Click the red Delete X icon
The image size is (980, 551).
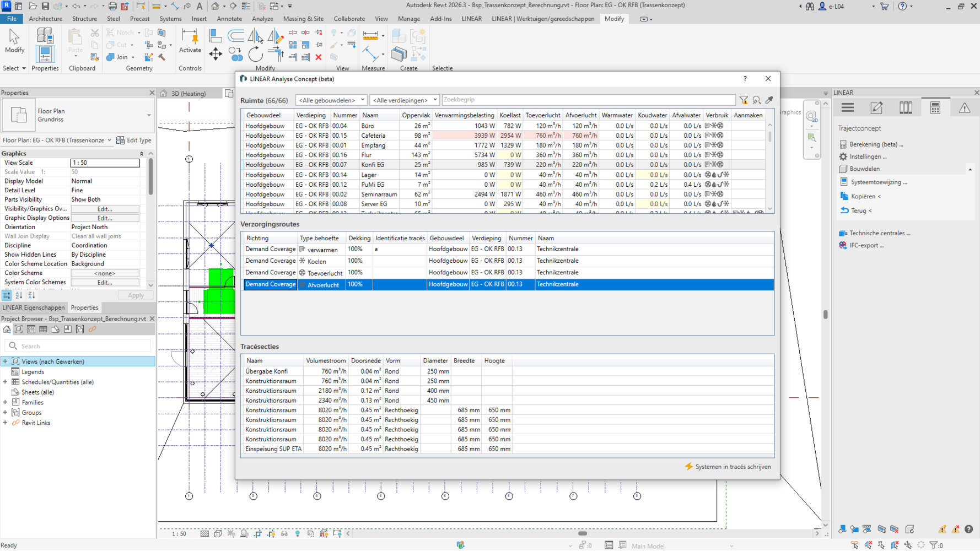[319, 57]
